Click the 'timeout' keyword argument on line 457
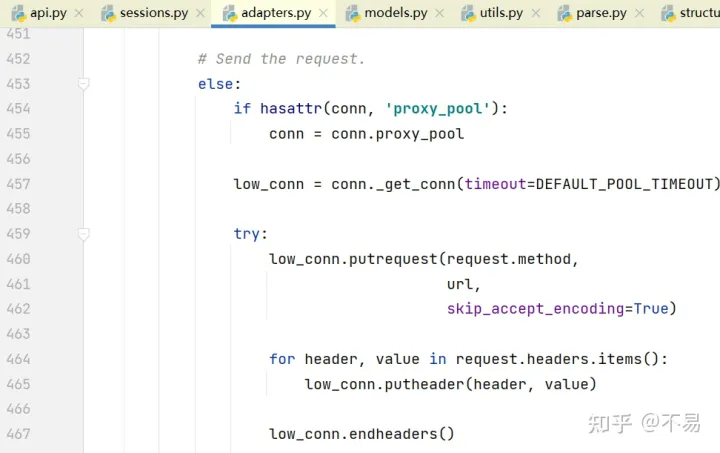The width and height of the screenshot is (720, 453). 495,184
